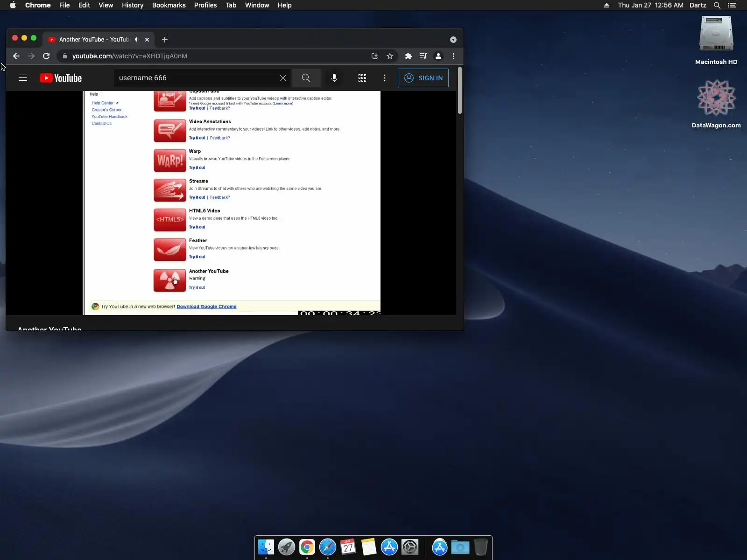Open the Chrome application menu
This screenshot has width=747, height=560.
click(x=38, y=5)
